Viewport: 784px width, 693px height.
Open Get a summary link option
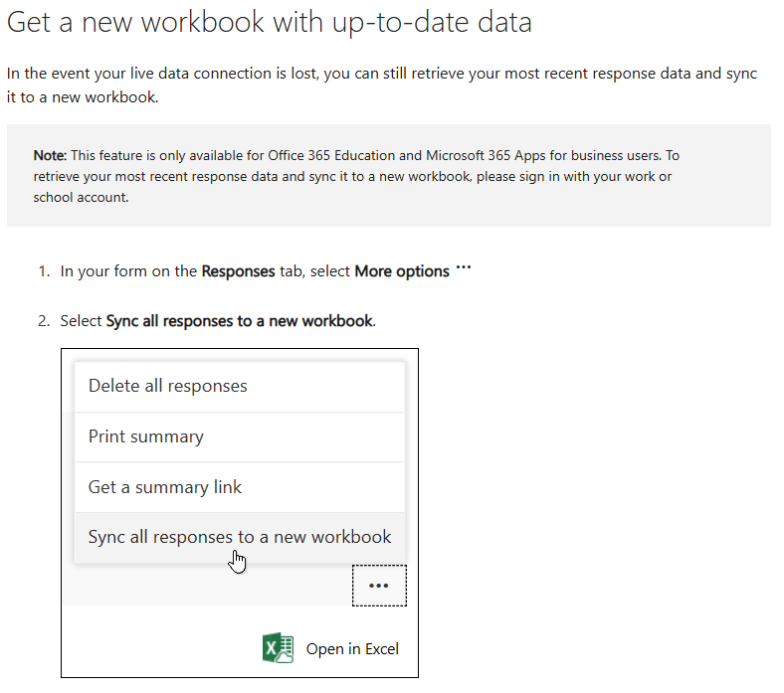pos(240,487)
